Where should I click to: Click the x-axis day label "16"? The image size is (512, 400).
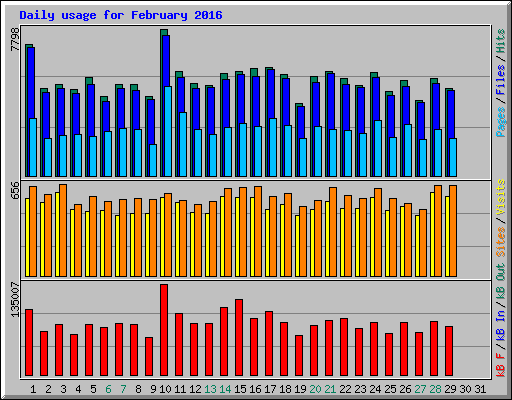pos(255,389)
